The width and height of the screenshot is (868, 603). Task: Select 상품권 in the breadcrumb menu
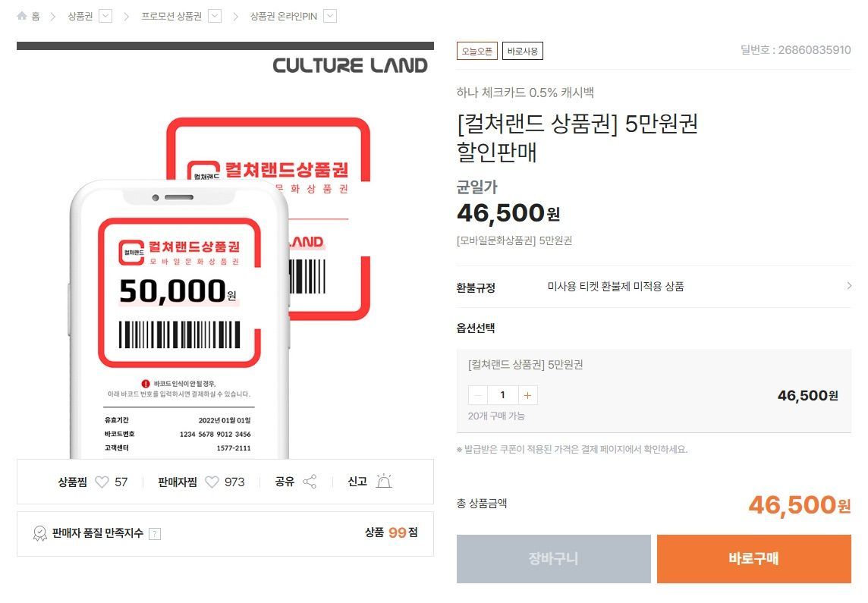coord(79,14)
